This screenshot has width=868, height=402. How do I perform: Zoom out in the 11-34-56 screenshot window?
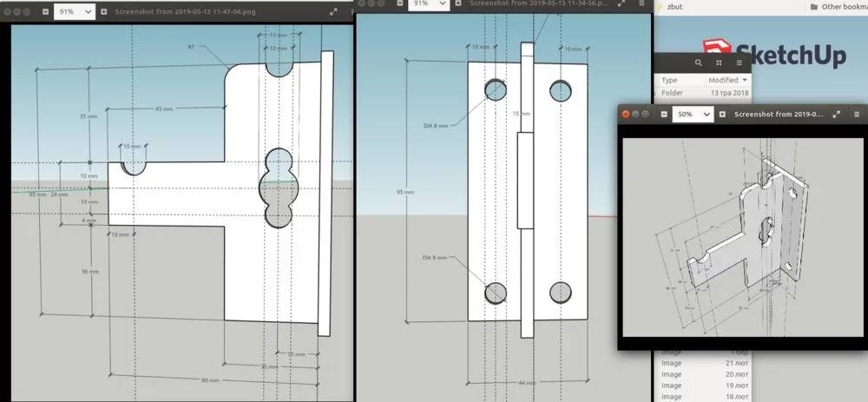(400, 3)
